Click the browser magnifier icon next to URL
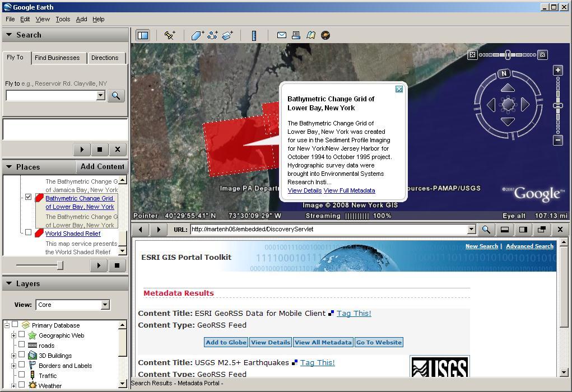The width and height of the screenshot is (572, 392). [486, 230]
